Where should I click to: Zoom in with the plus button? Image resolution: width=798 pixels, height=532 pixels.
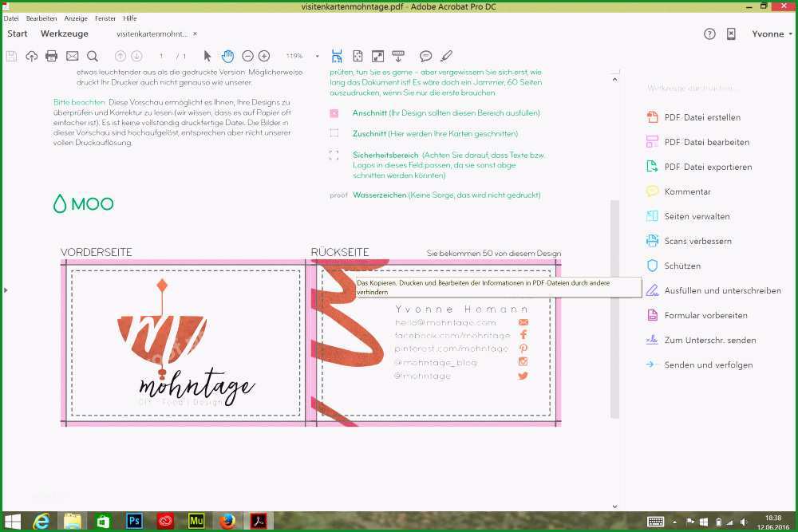point(263,56)
